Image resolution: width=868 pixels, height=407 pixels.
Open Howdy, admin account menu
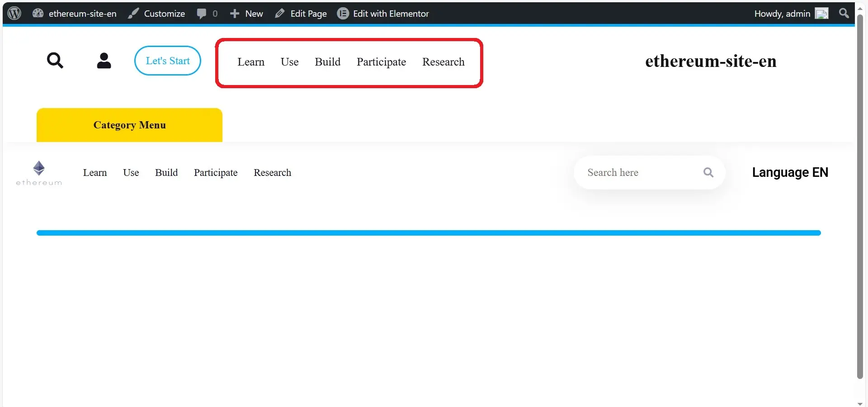[782, 14]
